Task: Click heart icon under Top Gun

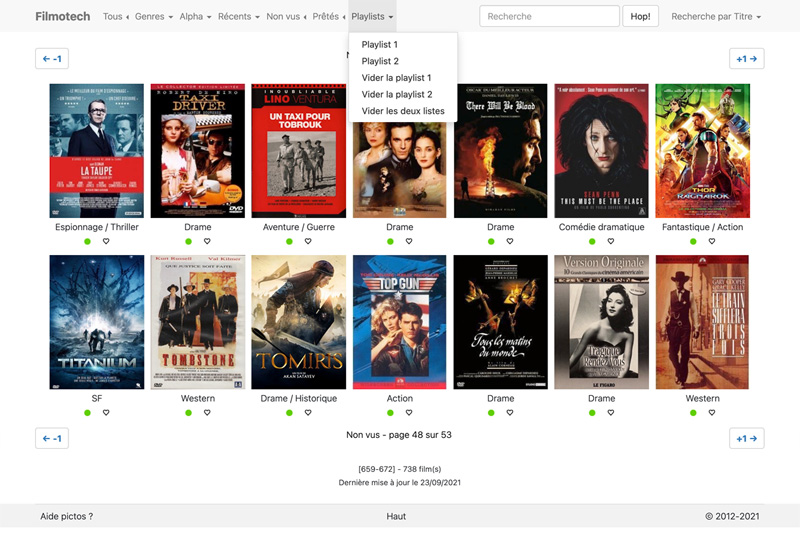Action: [x=409, y=413]
